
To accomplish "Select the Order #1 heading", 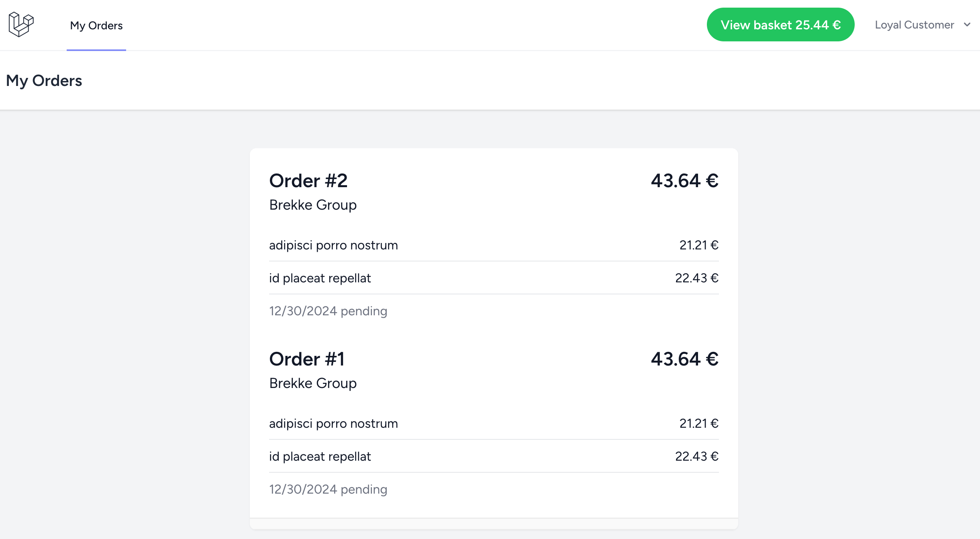I will (x=307, y=359).
